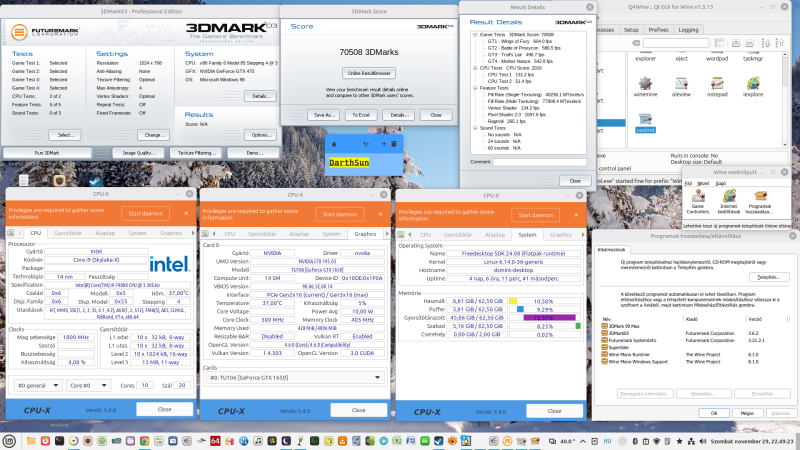The image size is (800, 450).
Task: Open the Setup tab in Q4Wine
Action: click(631, 30)
